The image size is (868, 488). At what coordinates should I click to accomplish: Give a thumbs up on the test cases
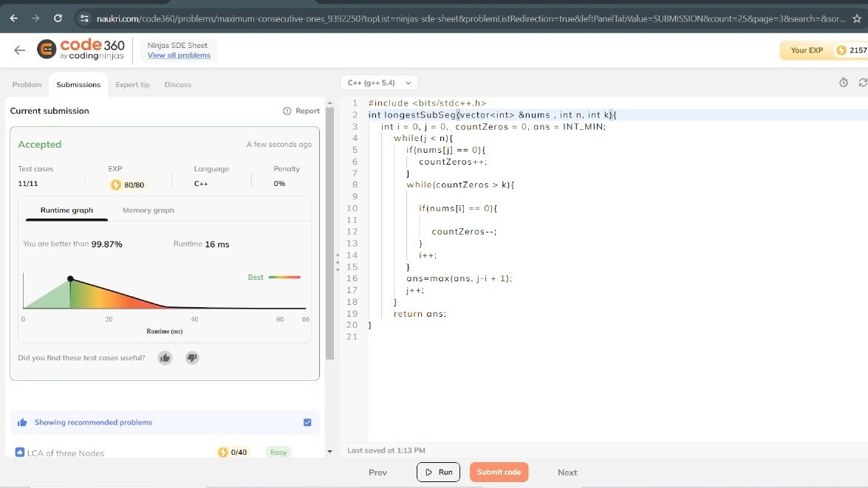click(164, 357)
